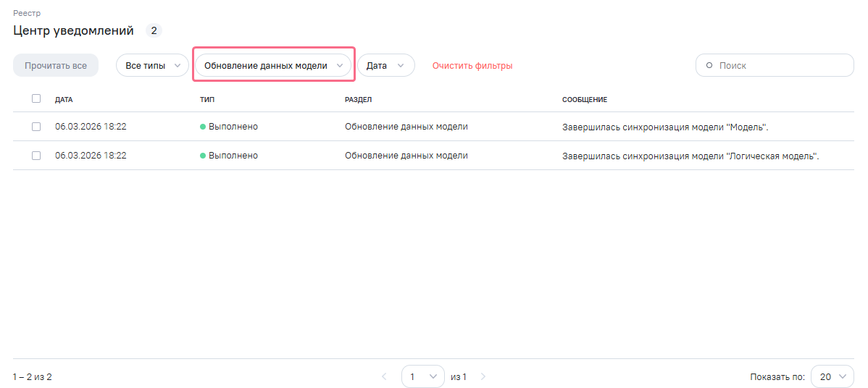The width and height of the screenshot is (868, 388).
Task: Check the row for "Логическая модель"
Action: pyautogui.click(x=36, y=156)
